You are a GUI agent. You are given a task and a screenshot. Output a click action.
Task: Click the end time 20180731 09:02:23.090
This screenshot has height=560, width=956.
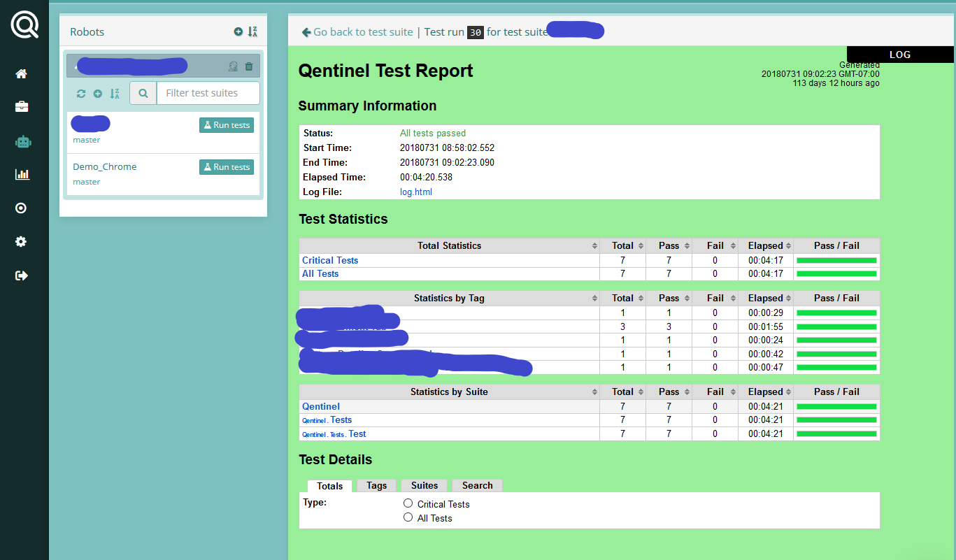pyautogui.click(x=447, y=162)
